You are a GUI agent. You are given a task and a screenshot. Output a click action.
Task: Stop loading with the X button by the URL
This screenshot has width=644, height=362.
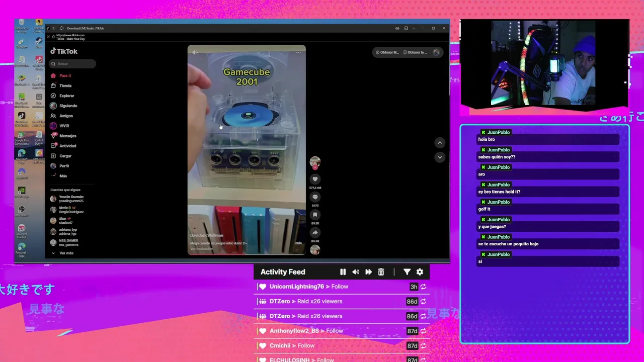pyautogui.click(x=48, y=37)
